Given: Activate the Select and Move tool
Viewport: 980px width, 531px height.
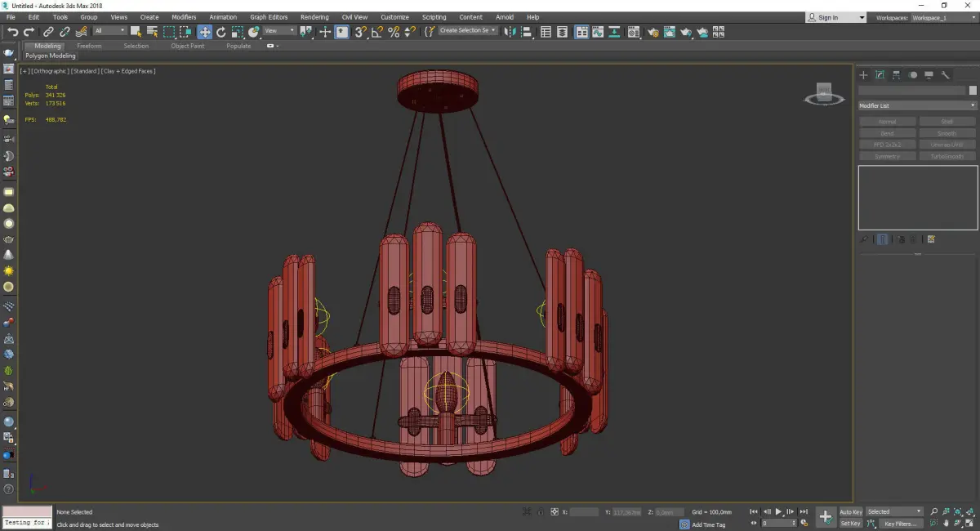Looking at the screenshot, I should [x=204, y=32].
